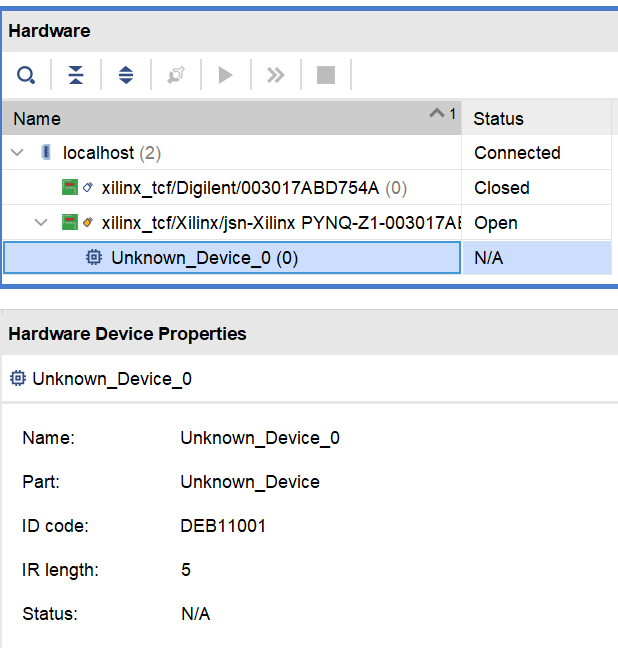The width and height of the screenshot is (618, 648).
Task: Select the xilinx_tcf/Xilinx/jsn-Xilinx PYNQ-Z1 row
Action: (231, 223)
